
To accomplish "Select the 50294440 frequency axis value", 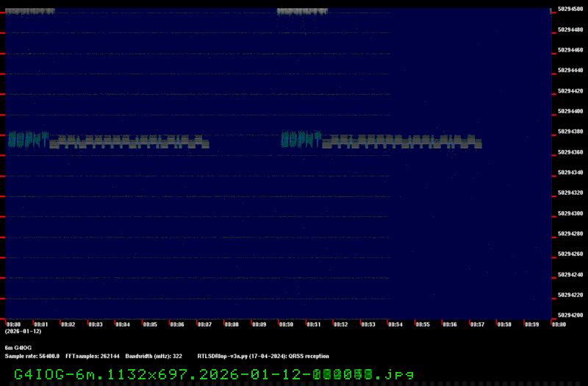I will pyautogui.click(x=570, y=70).
